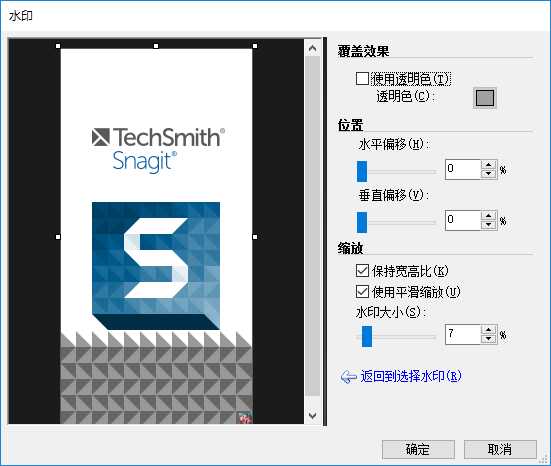Confirm with the 确定 button
This screenshot has width=551, height=466.
click(418, 449)
